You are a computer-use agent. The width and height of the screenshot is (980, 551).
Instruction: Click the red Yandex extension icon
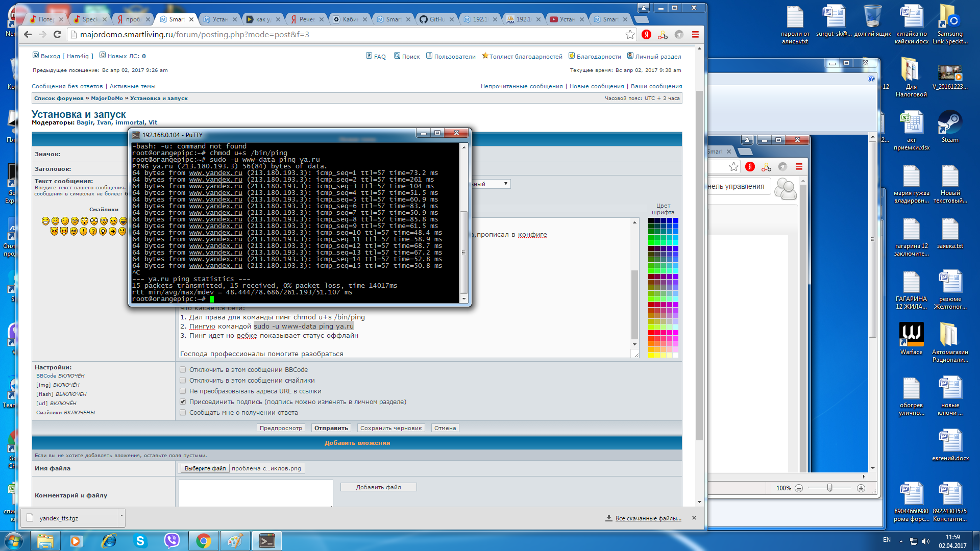(x=646, y=35)
